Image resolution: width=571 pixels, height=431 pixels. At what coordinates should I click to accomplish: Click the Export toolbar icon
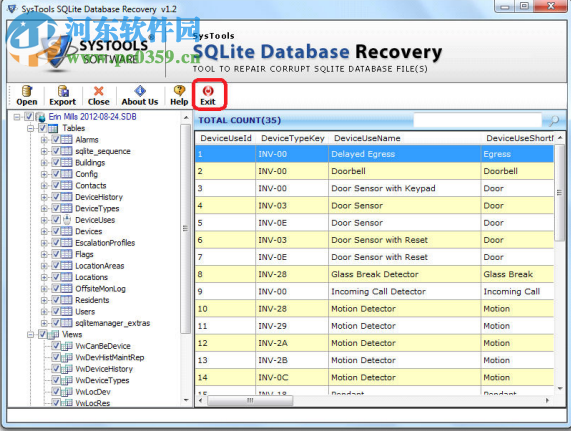(63, 91)
